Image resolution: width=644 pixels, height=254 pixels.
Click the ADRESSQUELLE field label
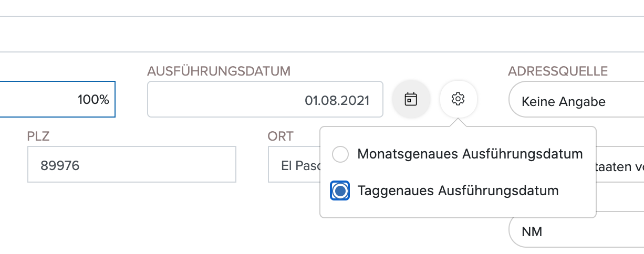(558, 71)
